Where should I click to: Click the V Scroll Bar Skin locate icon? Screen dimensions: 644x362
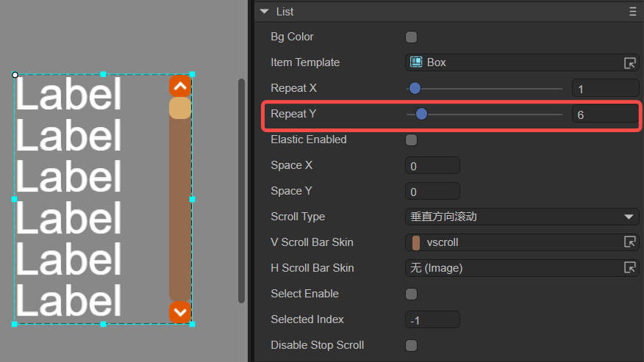click(629, 242)
